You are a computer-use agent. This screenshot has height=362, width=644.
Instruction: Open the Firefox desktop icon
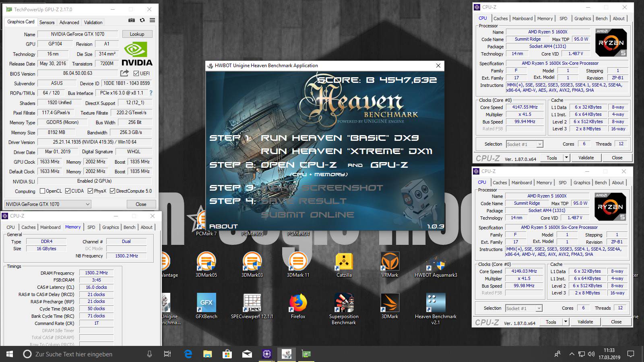tap(298, 306)
